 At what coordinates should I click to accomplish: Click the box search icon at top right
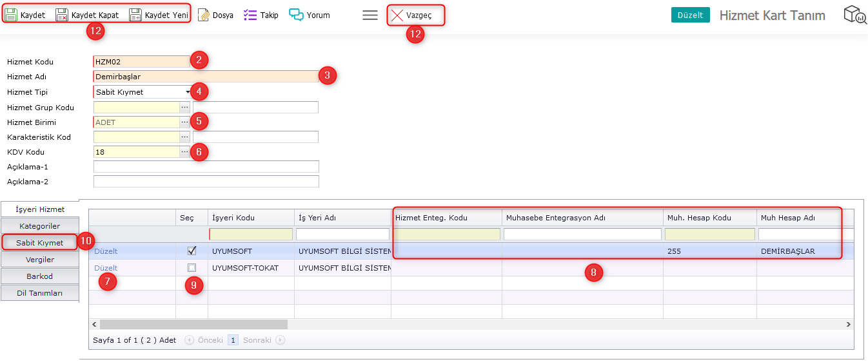854,15
